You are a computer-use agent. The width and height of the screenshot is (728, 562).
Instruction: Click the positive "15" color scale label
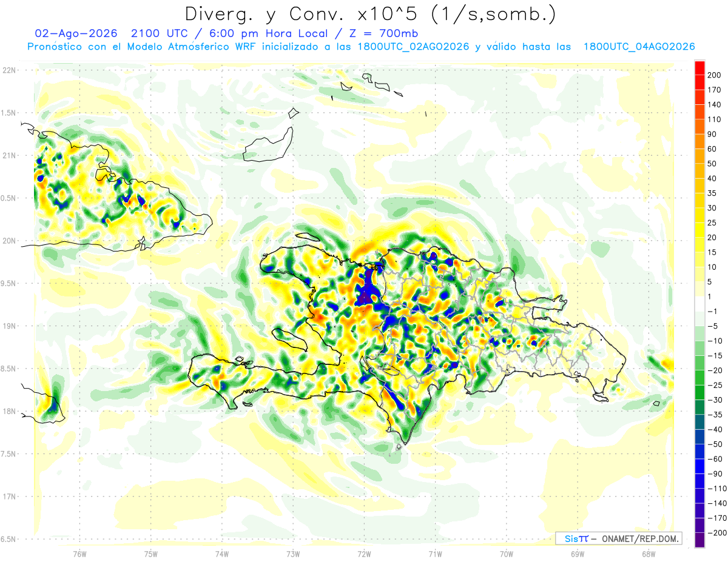[x=713, y=252]
